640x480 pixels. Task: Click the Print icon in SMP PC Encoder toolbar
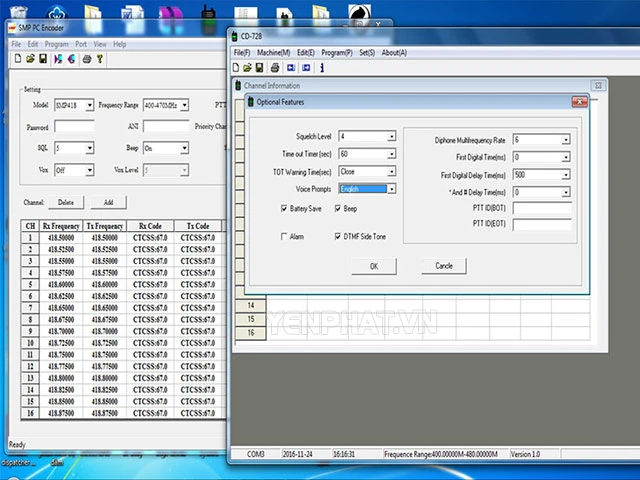coord(86,60)
